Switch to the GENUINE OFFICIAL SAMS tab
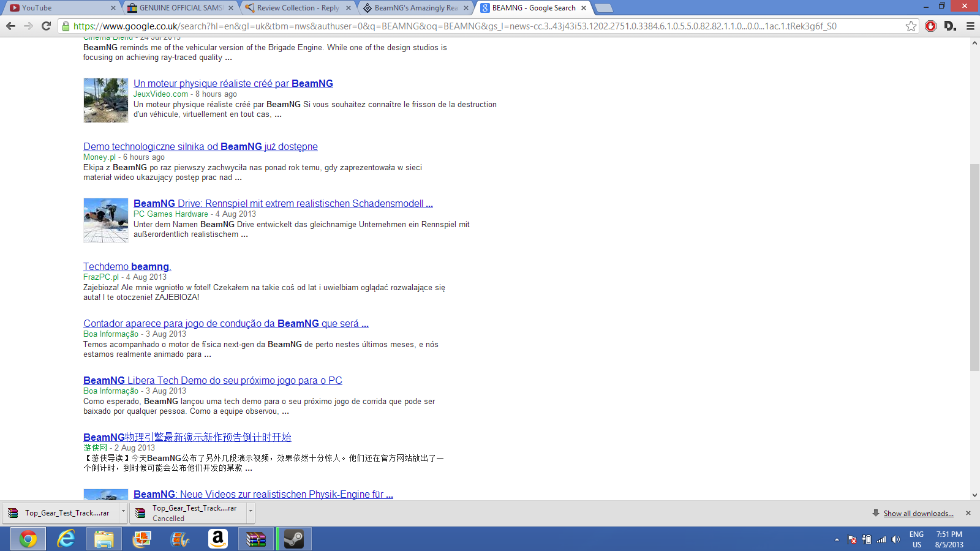This screenshot has height=551, width=980. tap(180, 8)
